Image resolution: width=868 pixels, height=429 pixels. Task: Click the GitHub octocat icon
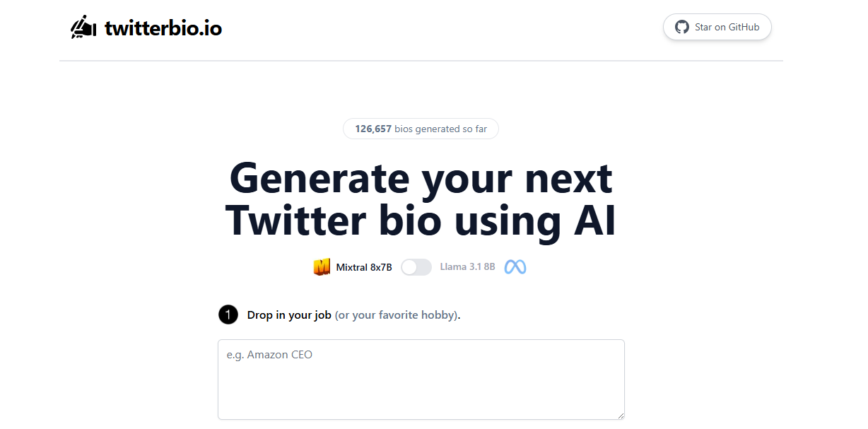point(681,27)
